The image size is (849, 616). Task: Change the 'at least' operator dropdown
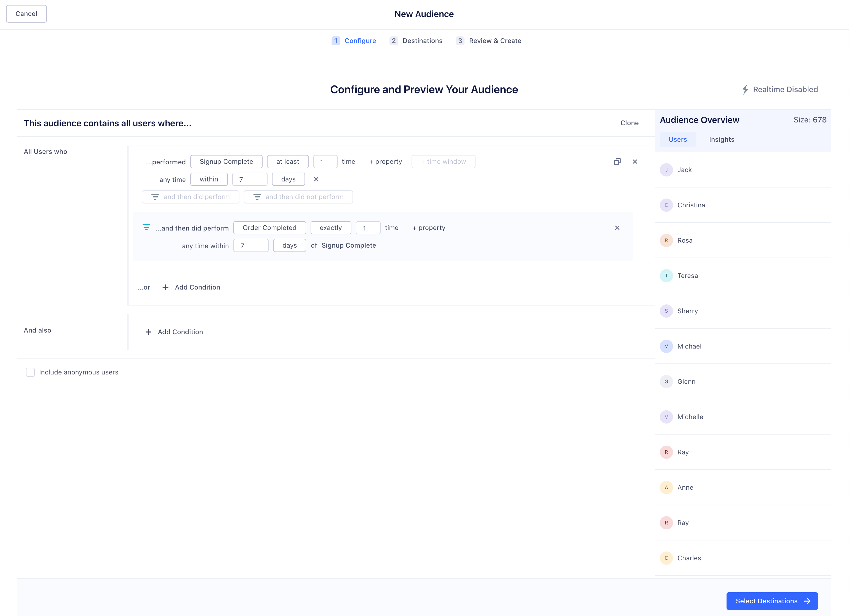(287, 162)
